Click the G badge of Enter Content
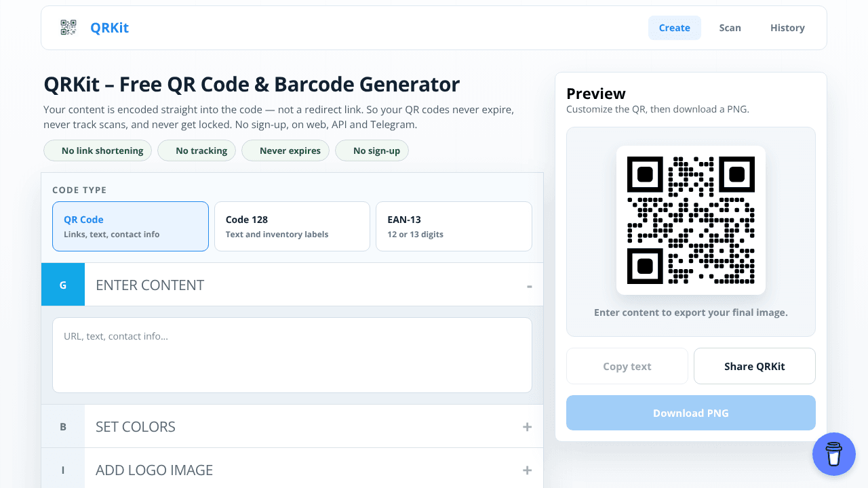Viewport: 868px width, 488px height. pos(63,285)
